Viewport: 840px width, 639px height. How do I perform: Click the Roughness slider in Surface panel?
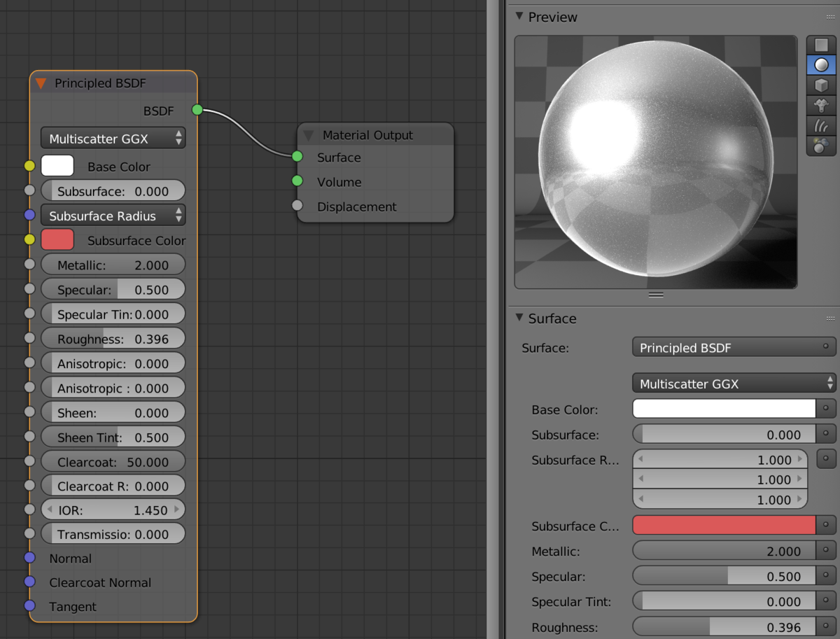[x=724, y=626]
